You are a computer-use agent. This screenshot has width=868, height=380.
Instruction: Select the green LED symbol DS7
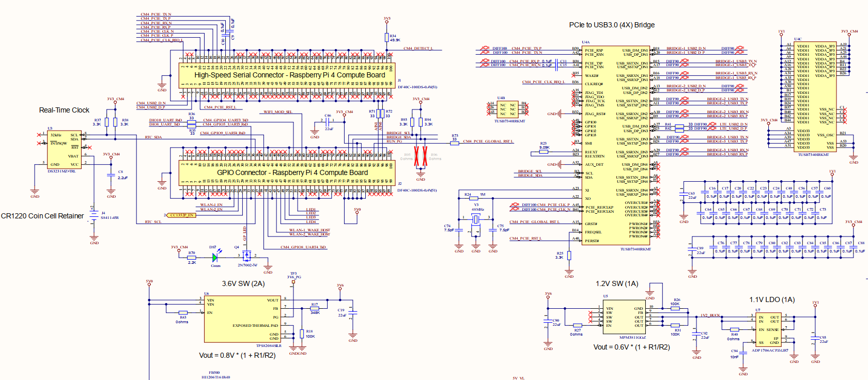(215, 257)
